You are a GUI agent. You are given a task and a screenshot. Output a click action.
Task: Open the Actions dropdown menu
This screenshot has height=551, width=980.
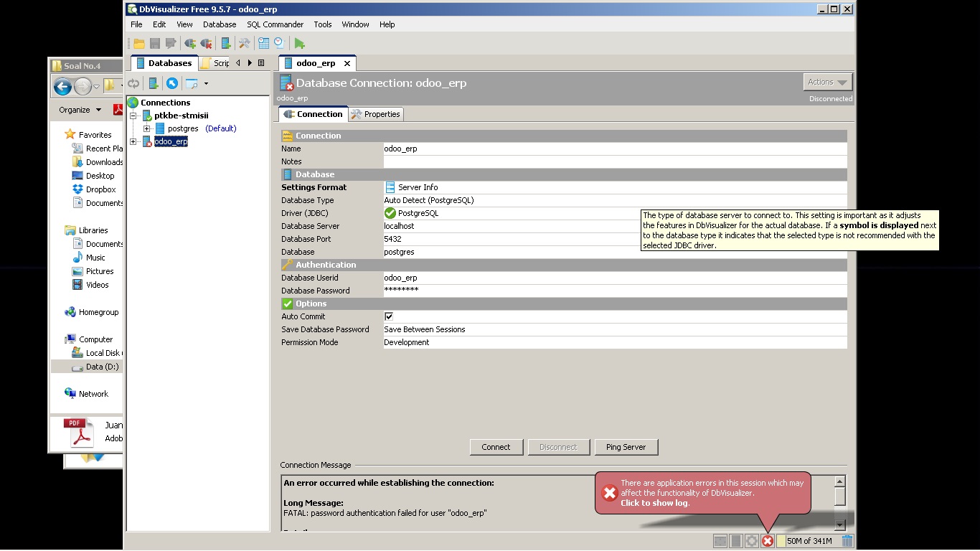point(828,83)
